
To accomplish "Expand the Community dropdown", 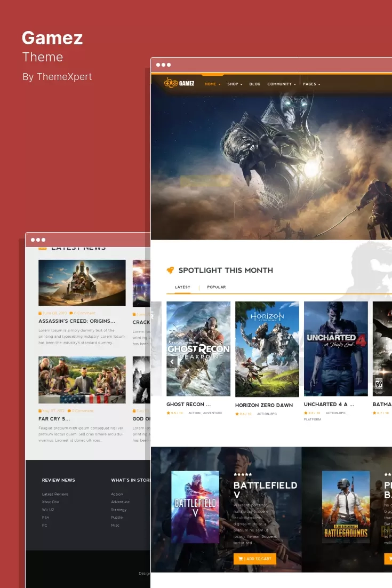I will click(282, 84).
